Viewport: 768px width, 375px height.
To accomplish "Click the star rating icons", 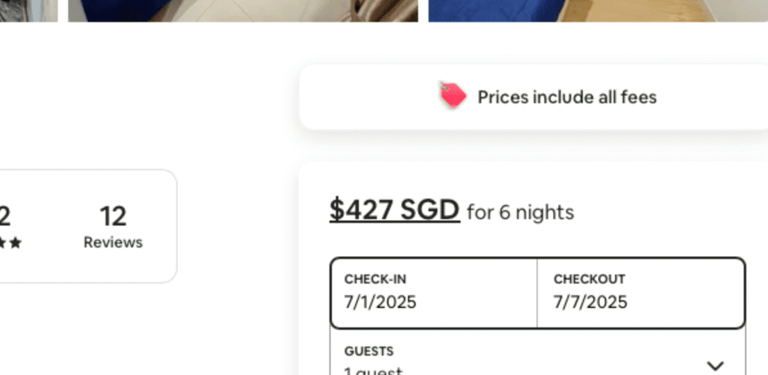I will point(11,243).
